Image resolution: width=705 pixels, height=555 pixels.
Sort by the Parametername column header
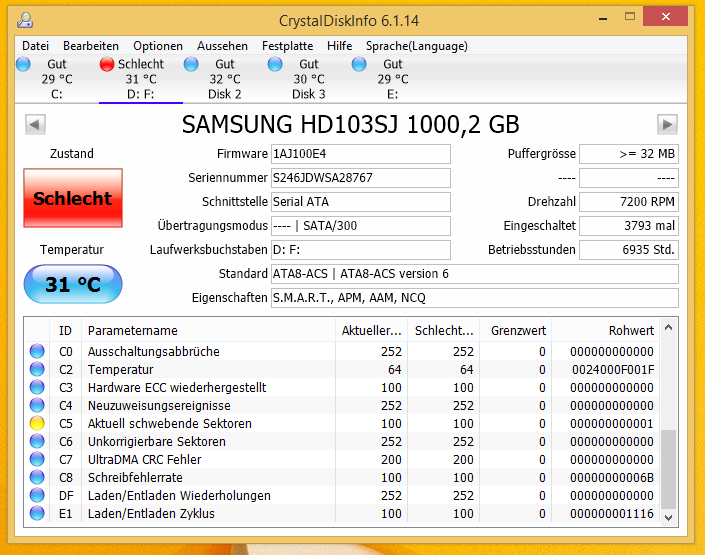209,331
